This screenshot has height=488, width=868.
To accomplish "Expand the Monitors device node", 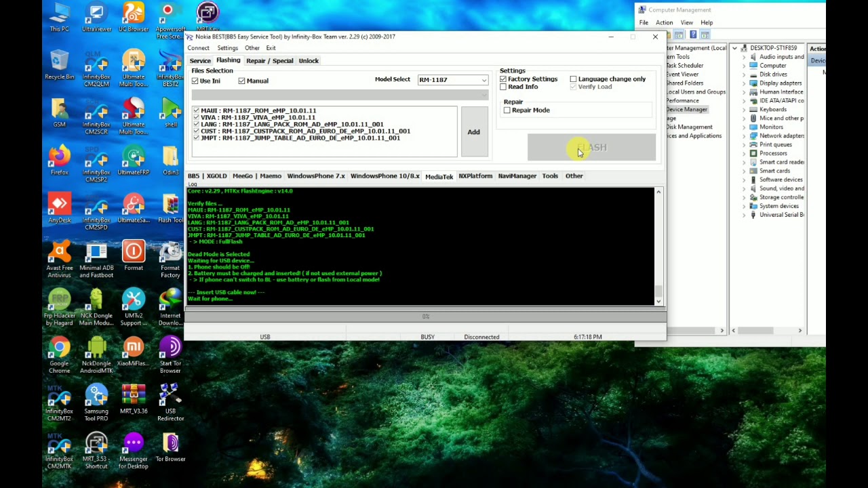I will pyautogui.click(x=744, y=127).
